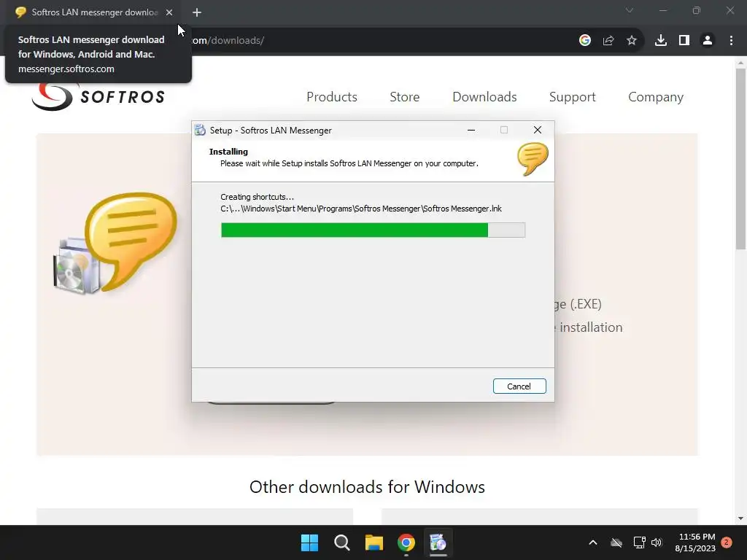Switch to Chrome in the taskbar
Screen dimensions: 747x560
coord(406,542)
